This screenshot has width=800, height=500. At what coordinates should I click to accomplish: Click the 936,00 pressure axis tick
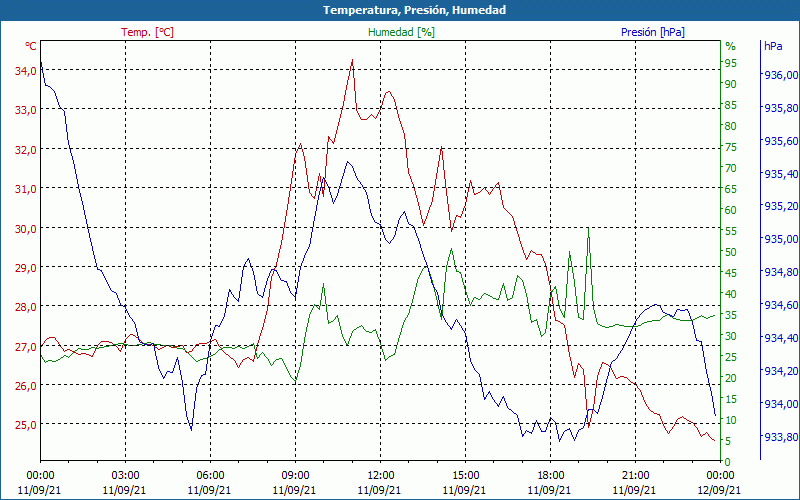coord(780,76)
